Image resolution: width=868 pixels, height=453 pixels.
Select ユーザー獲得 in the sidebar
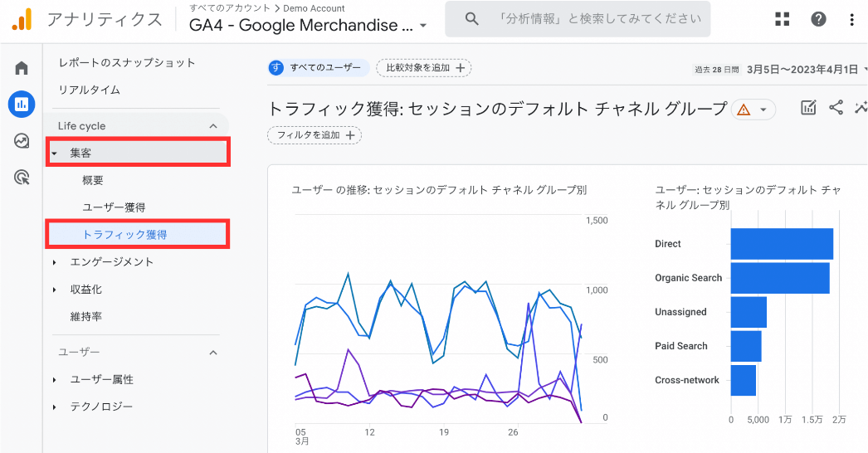click(114, 207)
